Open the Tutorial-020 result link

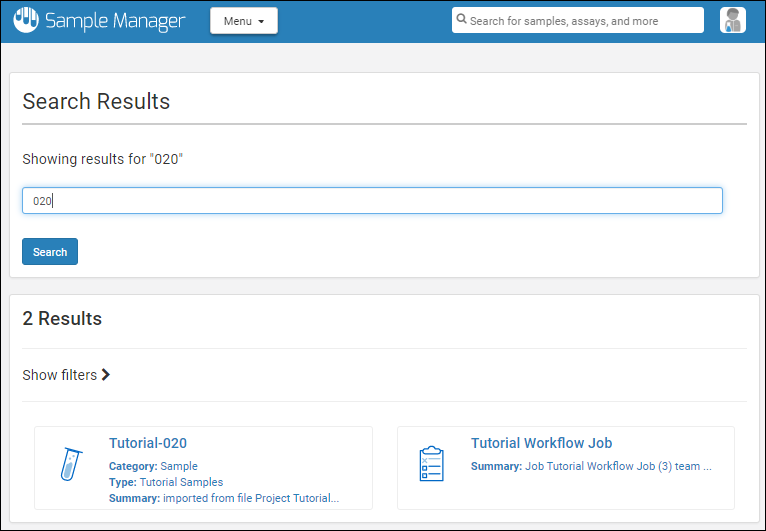point(148,443)
